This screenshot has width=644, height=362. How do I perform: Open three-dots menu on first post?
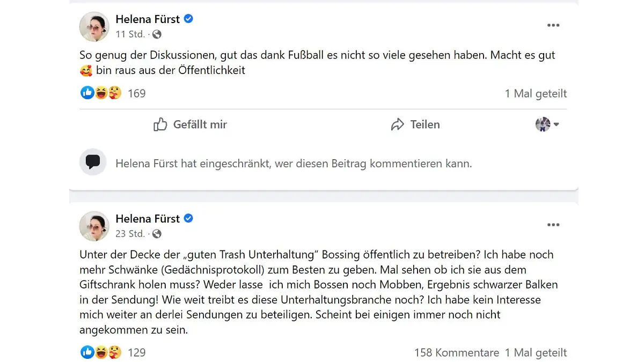pyautogui.click(x=553, y=25)
